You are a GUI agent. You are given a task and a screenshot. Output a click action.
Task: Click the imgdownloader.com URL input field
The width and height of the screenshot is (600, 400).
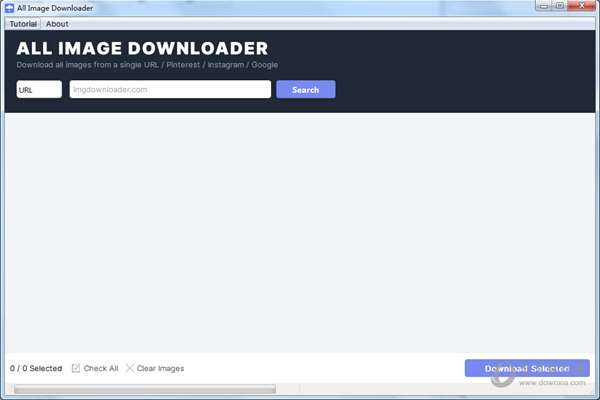pos(170,89)
